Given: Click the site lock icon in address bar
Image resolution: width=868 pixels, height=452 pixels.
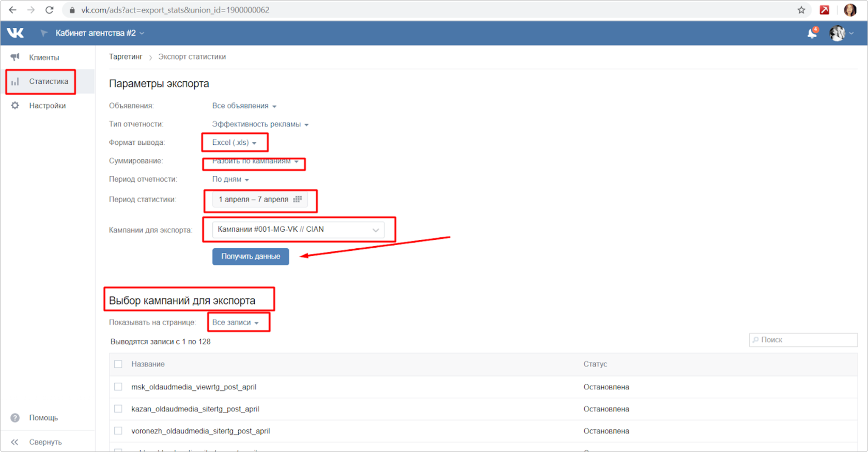Looking at the screenshot, I should tap(72, 10).
